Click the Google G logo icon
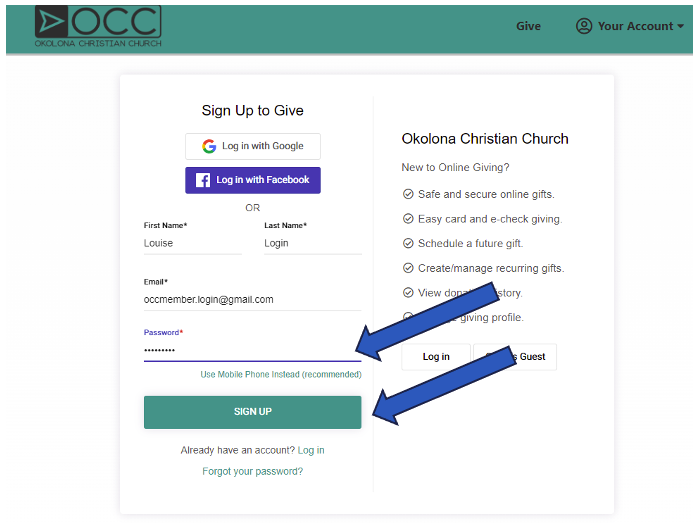Viewport: 698px width, 523px height. [209, 146]
